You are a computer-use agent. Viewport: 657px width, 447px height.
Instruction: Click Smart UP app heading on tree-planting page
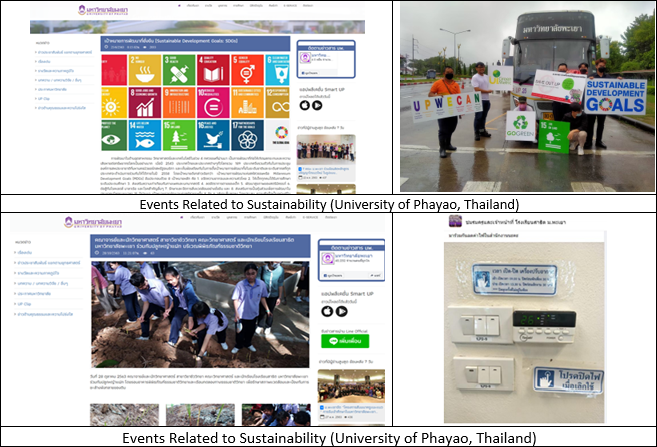347,294
